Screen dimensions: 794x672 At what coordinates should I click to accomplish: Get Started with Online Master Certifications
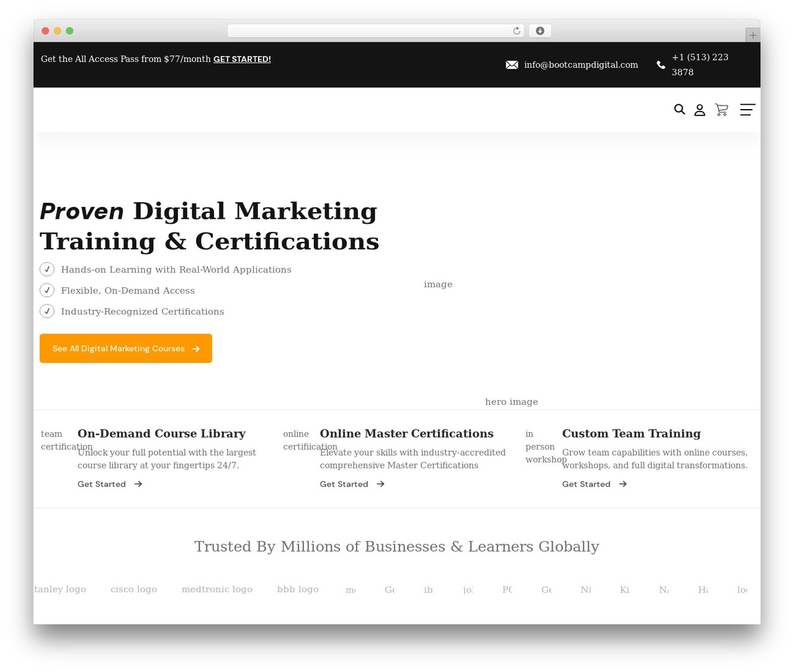pos(352,484)
